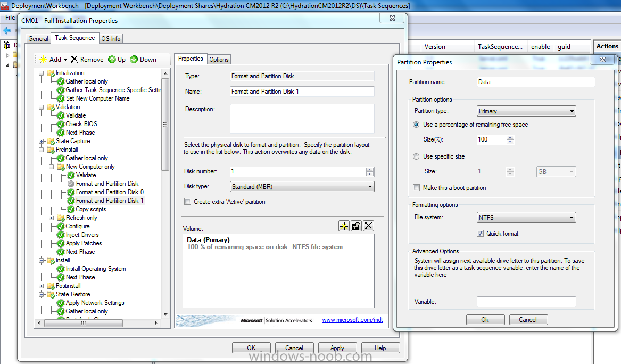Switch to the General tab
This screenshot has height=364, width=621.
pyautogui.click(x=38, y=39)
